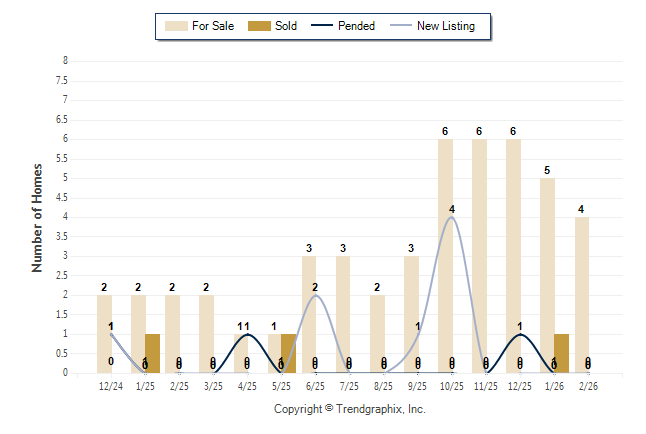
Task: Click the Pended legend label
Action: click(357, 26)
